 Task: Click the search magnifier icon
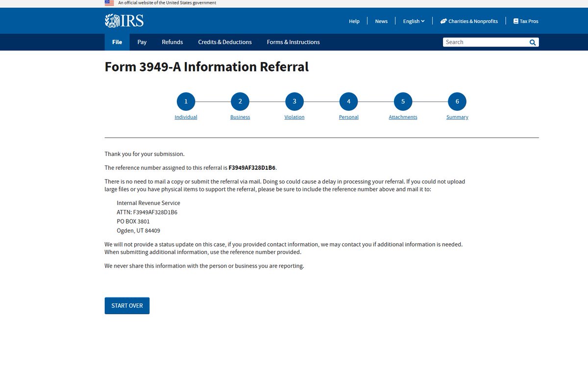pyautogui.click(x=533, y=42)
